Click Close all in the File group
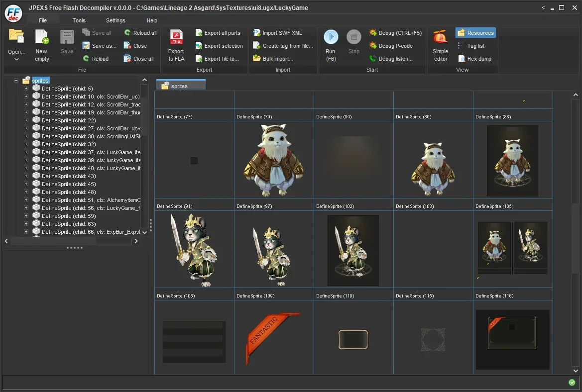This screenshot has width=582, height=392. (x=138, y=59)
